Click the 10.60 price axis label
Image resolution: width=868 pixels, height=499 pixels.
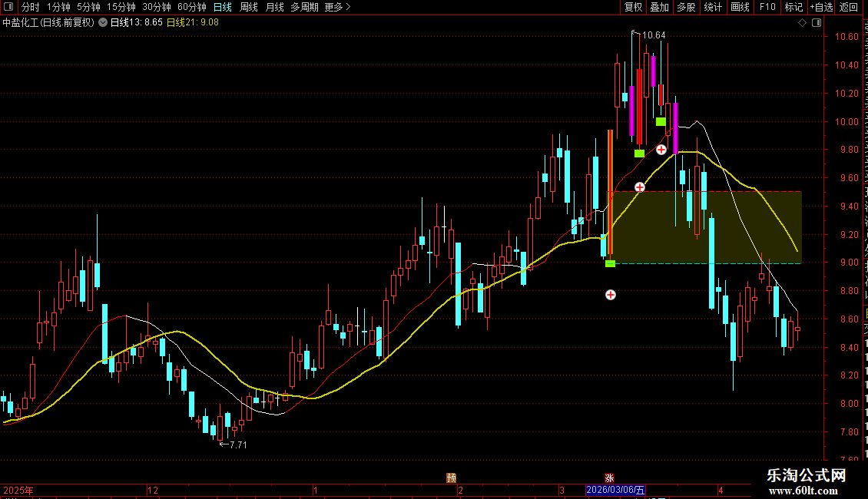point(846,37)
